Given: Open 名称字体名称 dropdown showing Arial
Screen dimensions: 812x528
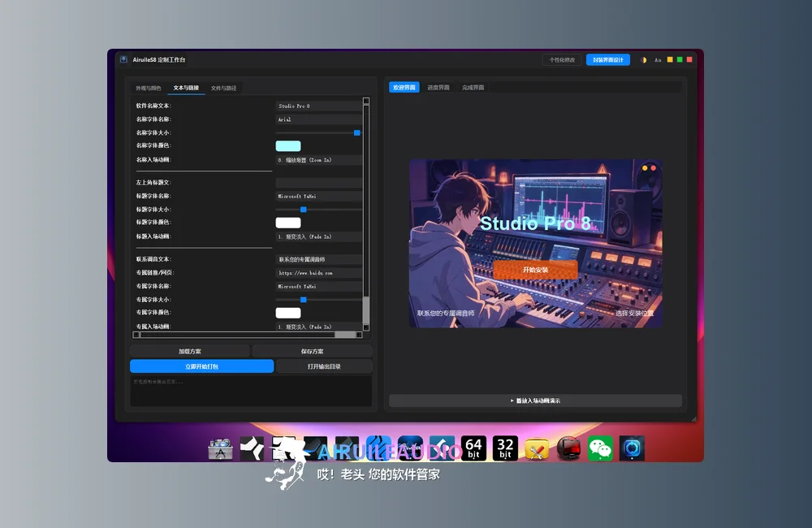Looking at the screenshot, I should [318, 119].
